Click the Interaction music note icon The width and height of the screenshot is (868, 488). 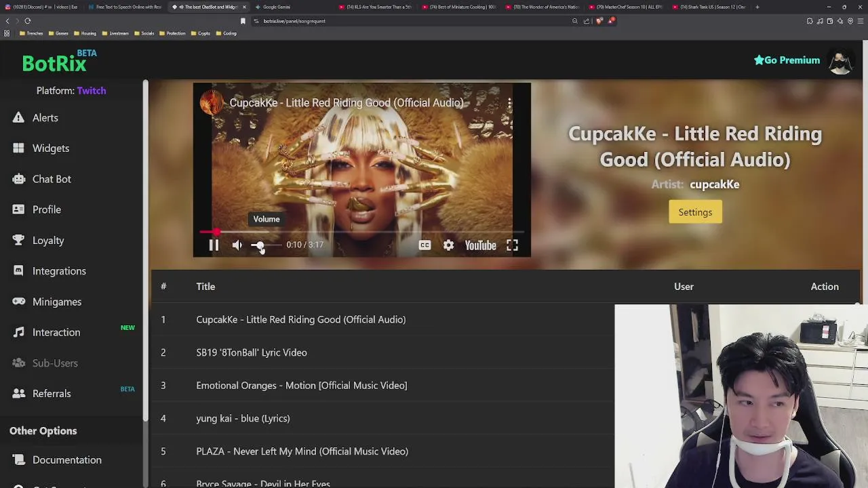pyautogui.click(x=18, y=332)
